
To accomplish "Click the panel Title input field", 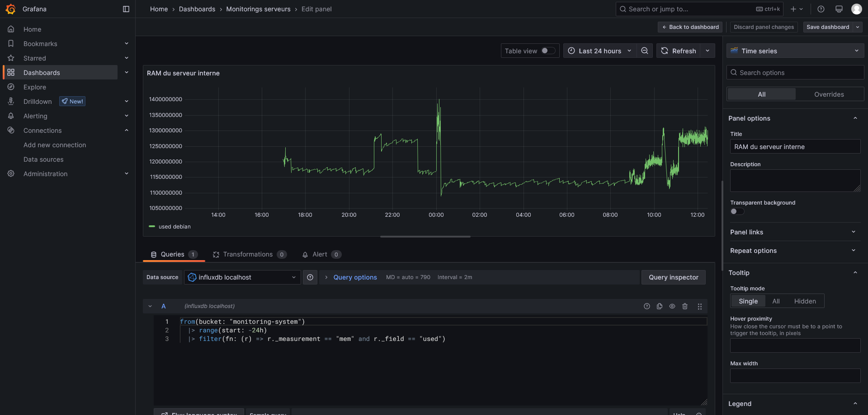I will click(795, 147).
